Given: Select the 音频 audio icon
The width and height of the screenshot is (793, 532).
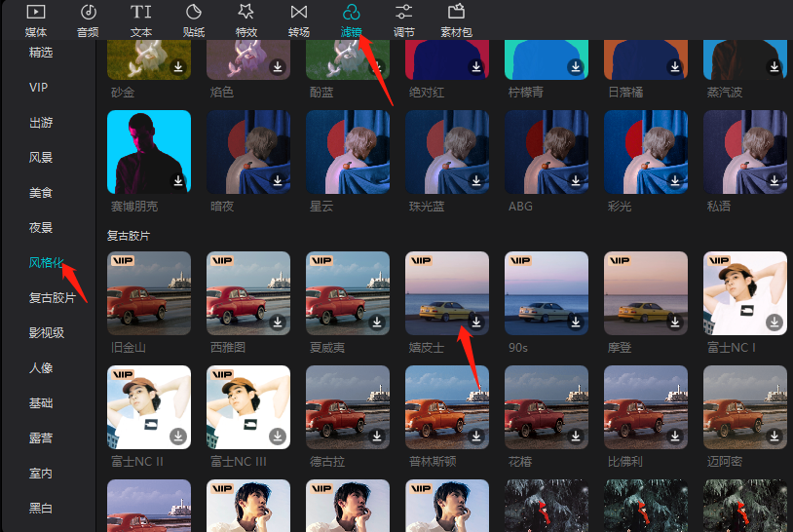Looking at the screenshot, I should tap(88, 13).
